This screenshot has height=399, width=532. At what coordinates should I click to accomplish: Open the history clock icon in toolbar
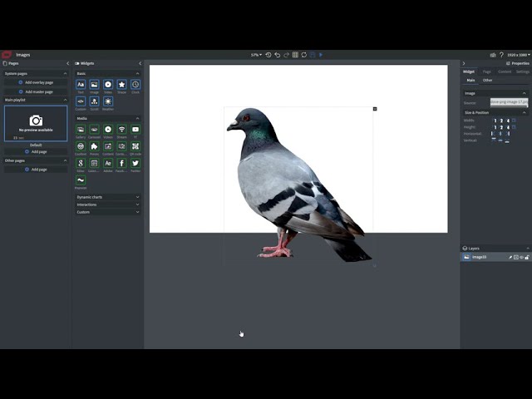268,55
